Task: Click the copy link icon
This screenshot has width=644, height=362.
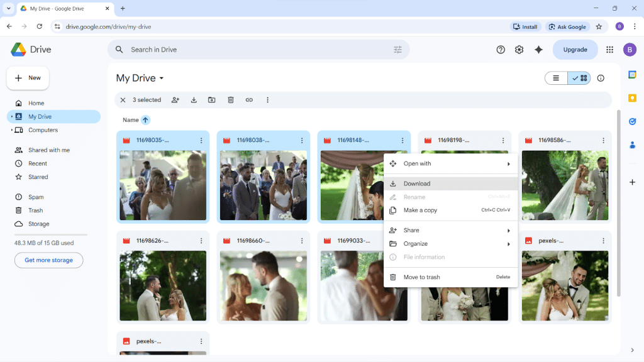Action: (x=249, y=100)
